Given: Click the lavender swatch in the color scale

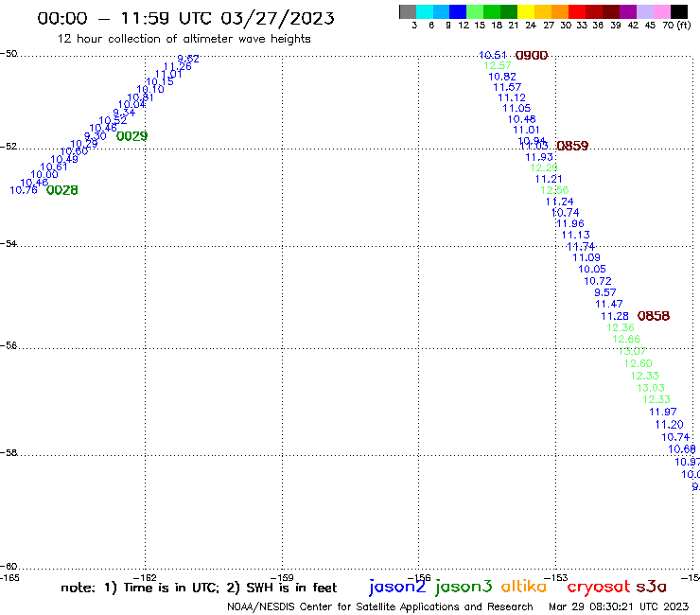Looking at the screenshot, I should tap(644, 11).
